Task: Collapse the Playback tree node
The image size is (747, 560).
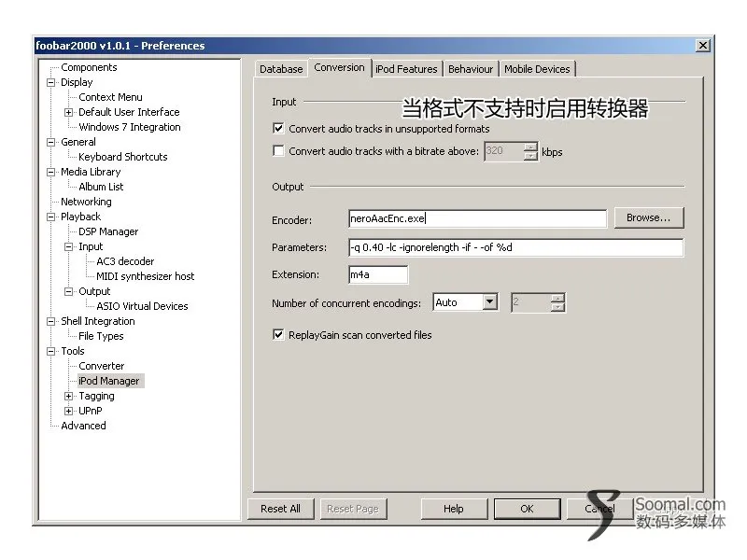Action: pos(51,217)
